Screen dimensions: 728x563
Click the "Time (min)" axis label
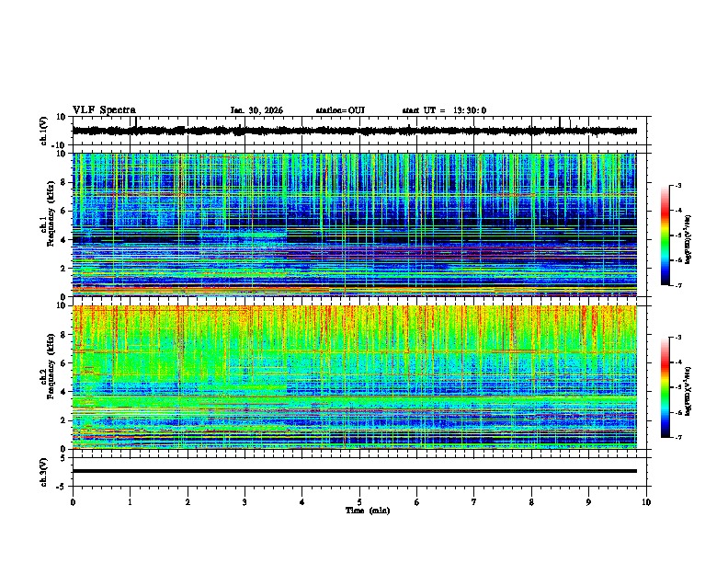pos(368,511)
